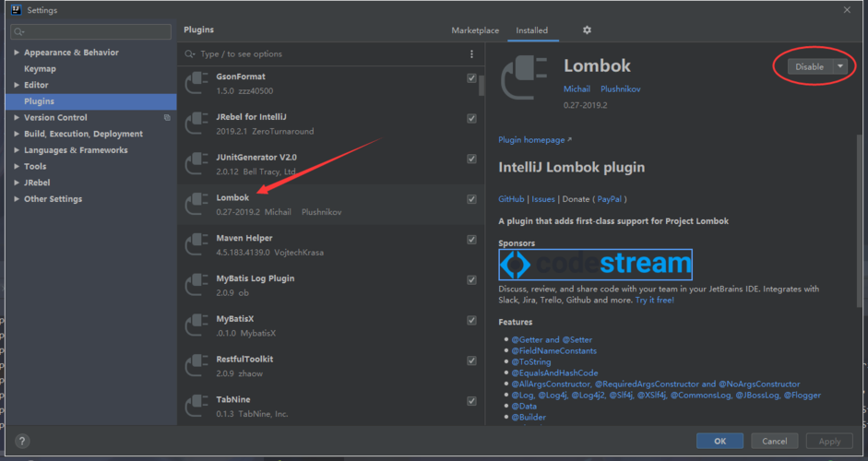Click the Maven Helper plugin icon

click(196, 244)
